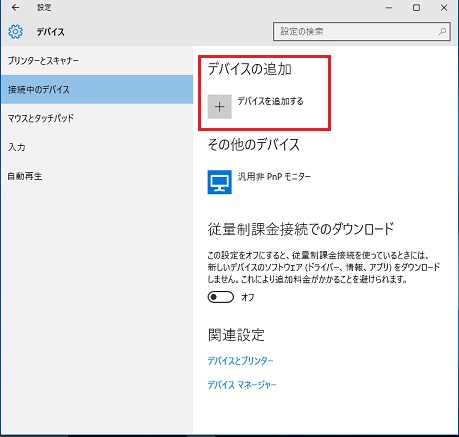This screenshot has width=459, height=437.
Task: Click the その他のデバイス heading
Action: (x=254, y=145)
